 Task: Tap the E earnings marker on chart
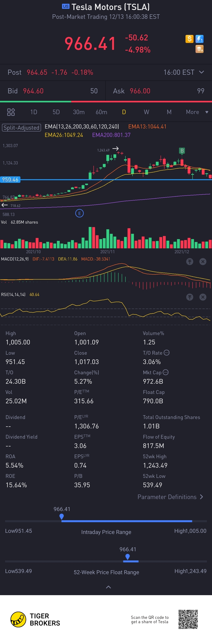click(x=79, y=213)
